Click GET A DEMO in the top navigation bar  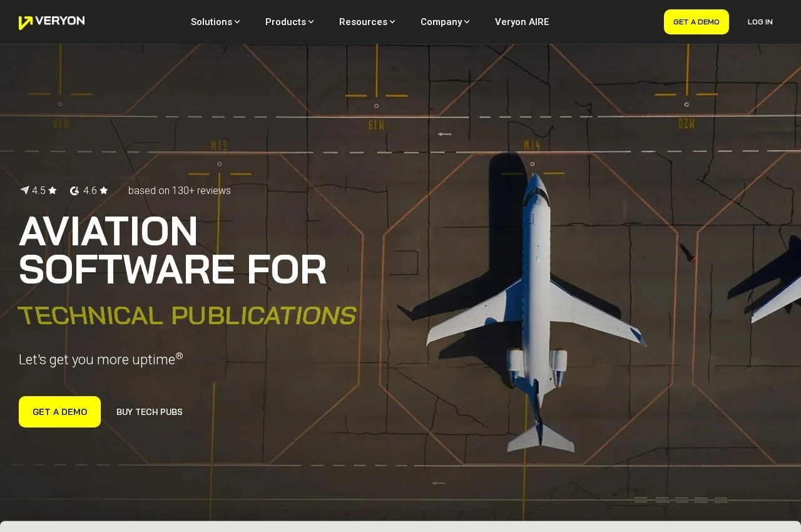(x=696, y=22)
